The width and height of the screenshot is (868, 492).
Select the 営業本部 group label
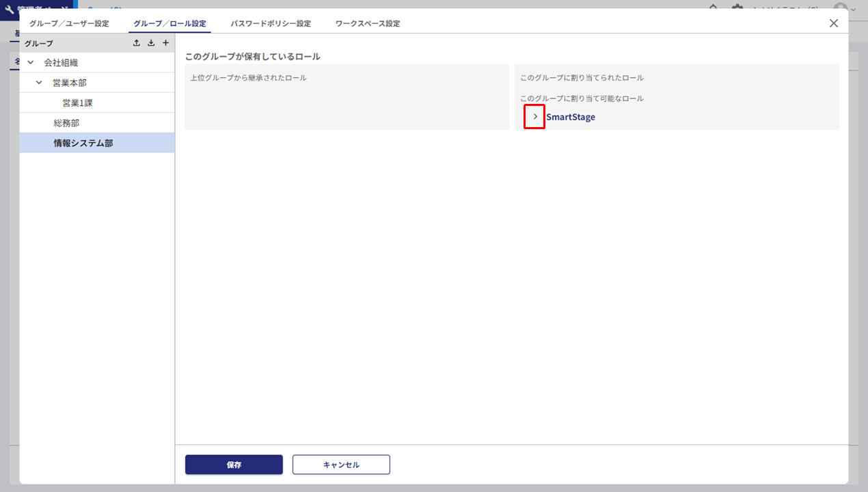point(70,83)
